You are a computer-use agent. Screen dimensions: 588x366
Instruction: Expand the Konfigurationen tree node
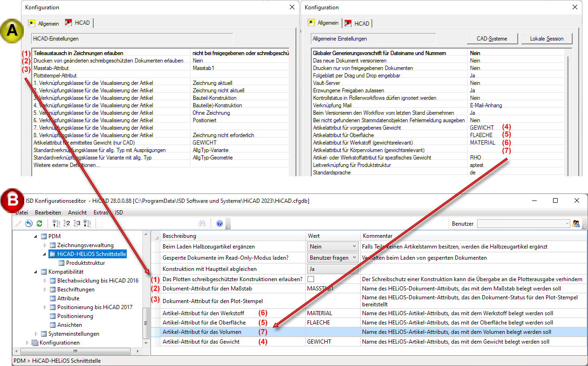click(x=27, y=343)
